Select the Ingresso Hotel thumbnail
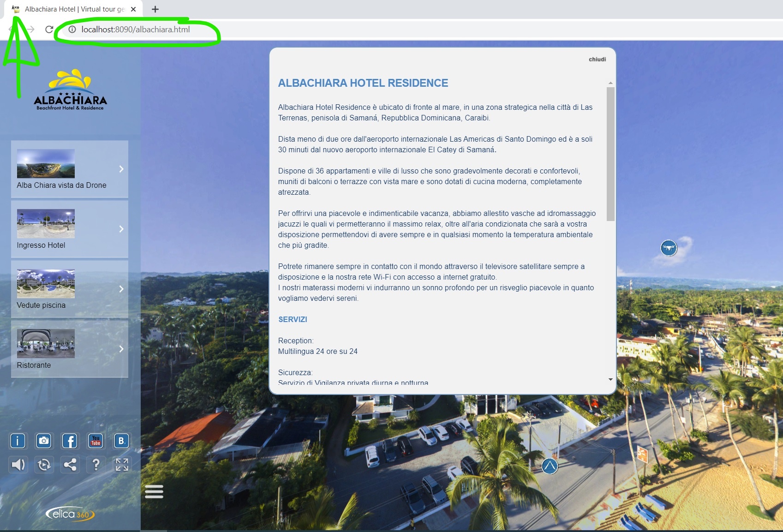This screenshot has height=532, width=783. 46,223
